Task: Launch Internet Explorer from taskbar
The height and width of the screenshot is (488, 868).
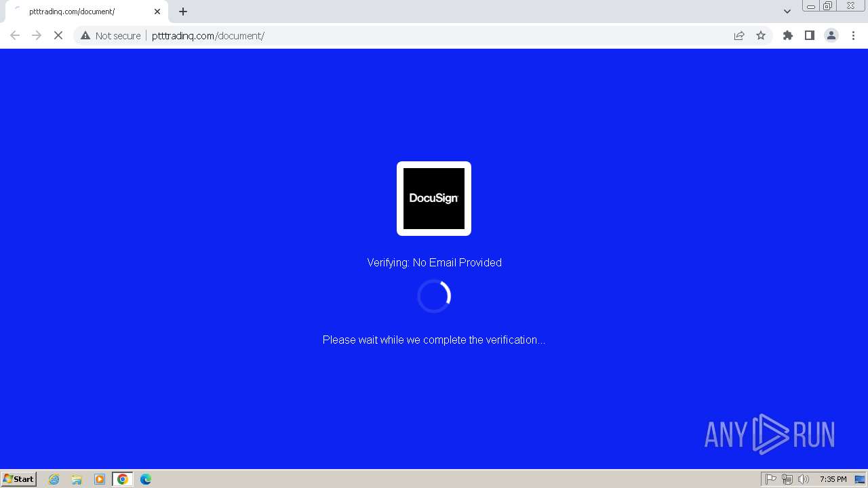Action: (x=54, y=479)
